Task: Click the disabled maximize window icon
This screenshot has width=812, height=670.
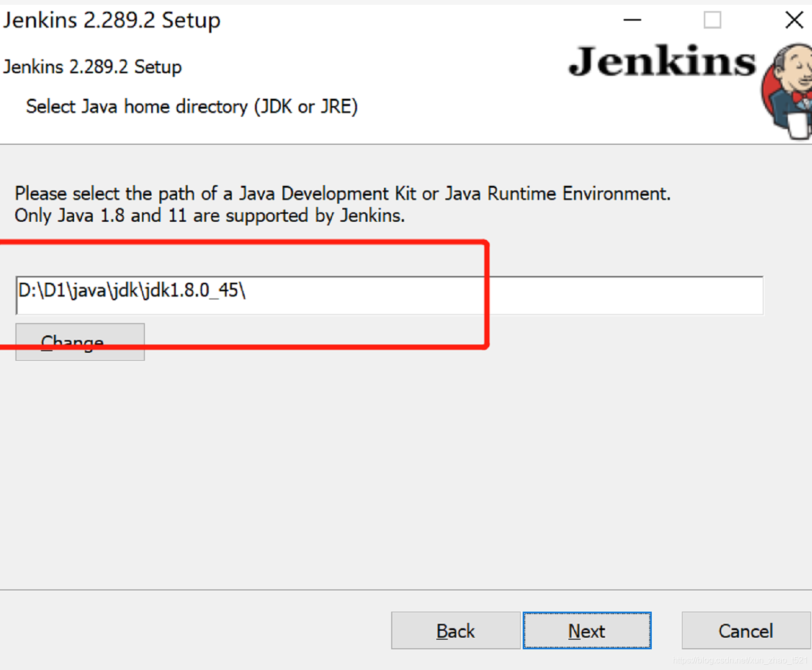Action: coord(712,20)
